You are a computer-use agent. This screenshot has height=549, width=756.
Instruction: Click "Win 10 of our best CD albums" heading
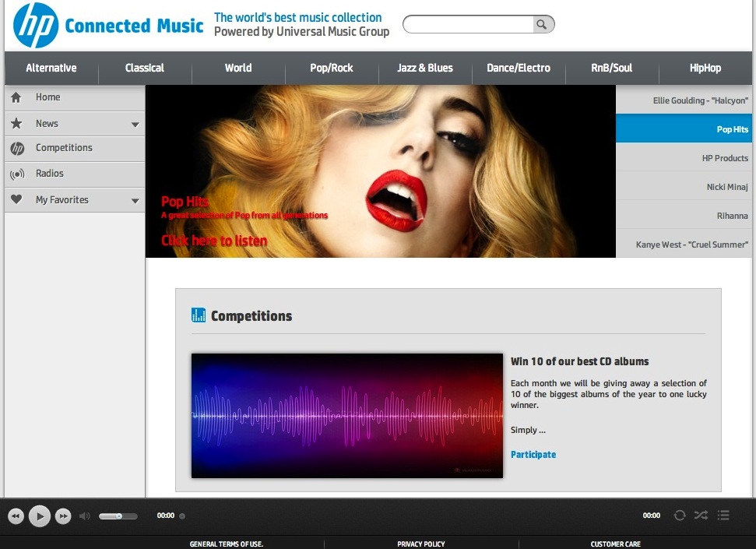579,361
